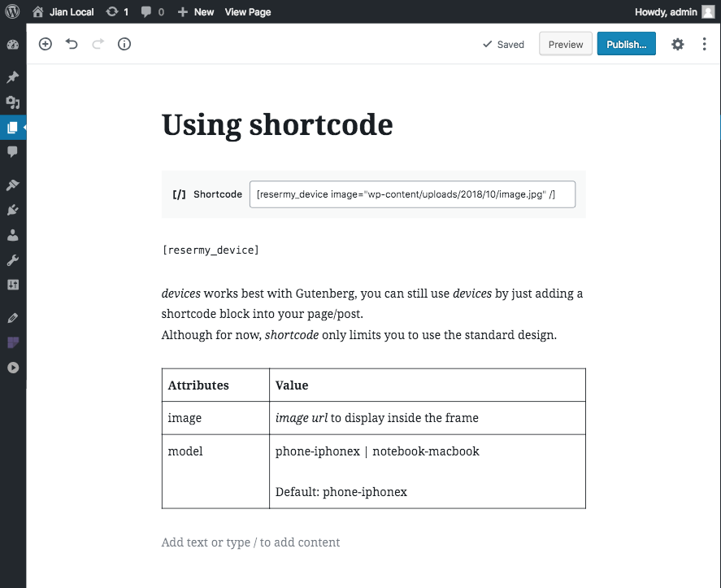Open Media library sidebar icon

13,102
